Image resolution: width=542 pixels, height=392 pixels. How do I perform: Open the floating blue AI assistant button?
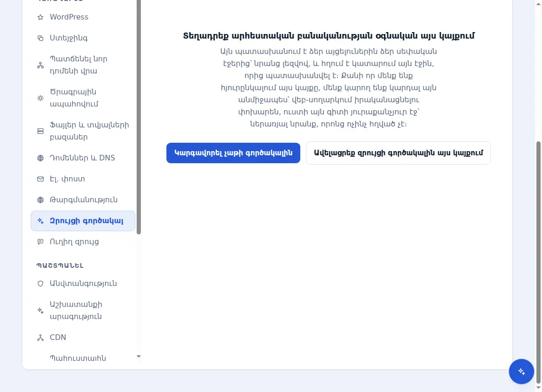tap(521, 372)
